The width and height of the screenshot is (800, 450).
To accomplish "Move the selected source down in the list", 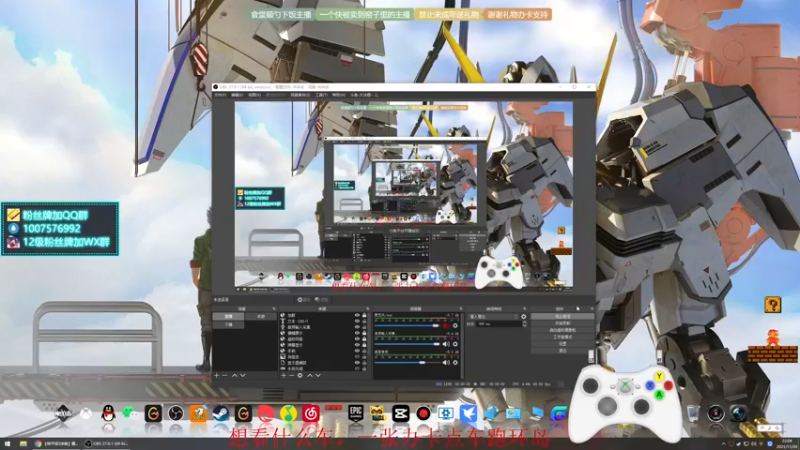I will 318,376.
